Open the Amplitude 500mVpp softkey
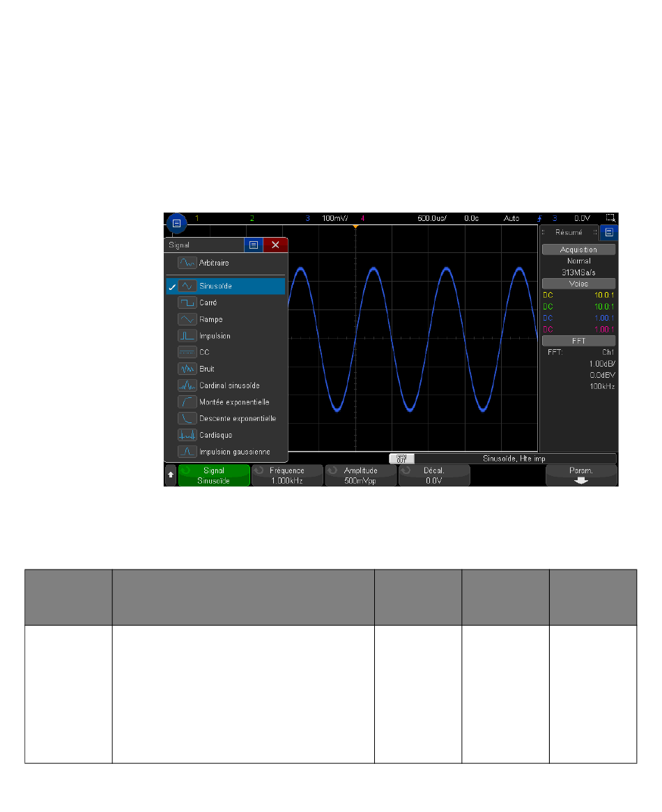 tap(361, 475)
